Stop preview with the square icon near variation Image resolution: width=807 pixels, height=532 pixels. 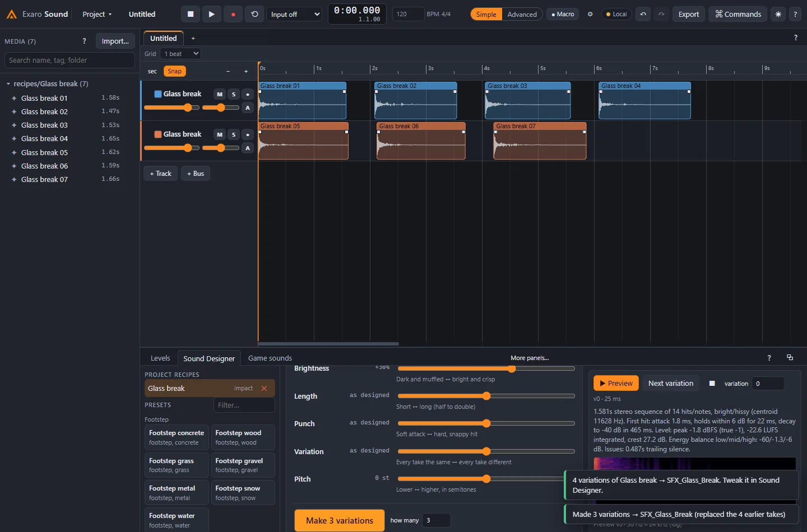pyautogui.click(x=712, y=384)
